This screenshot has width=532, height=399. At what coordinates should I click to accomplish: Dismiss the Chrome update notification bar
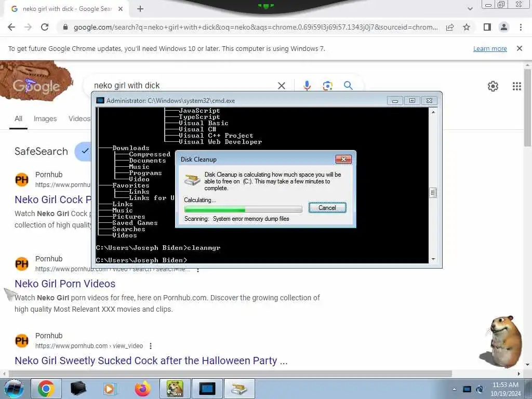[x=519, y=48]
